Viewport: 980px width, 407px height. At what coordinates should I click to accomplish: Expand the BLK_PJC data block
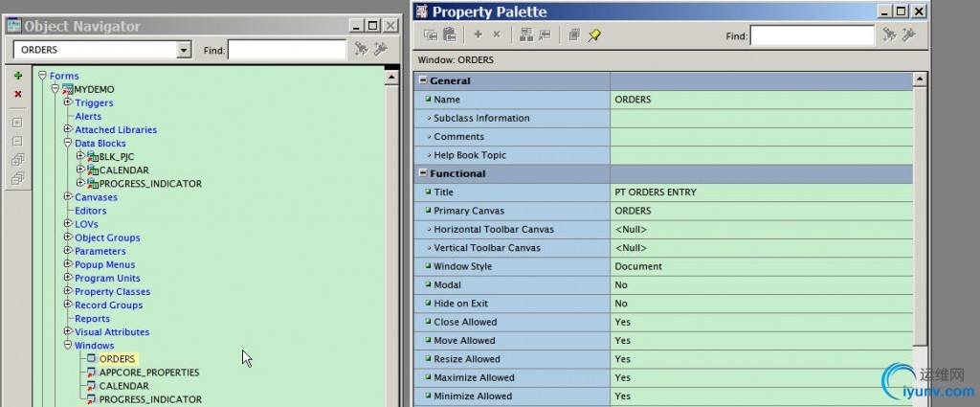tap(80, 156)
